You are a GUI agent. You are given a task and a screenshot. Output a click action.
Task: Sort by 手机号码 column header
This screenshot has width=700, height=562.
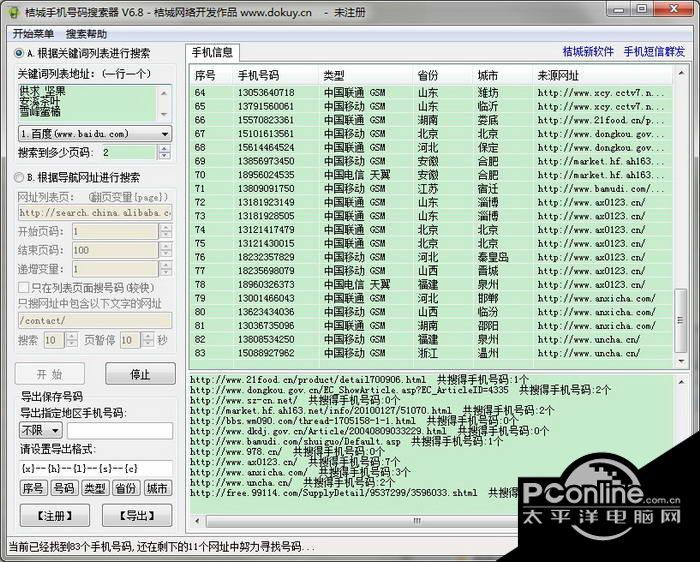(277, 75)
